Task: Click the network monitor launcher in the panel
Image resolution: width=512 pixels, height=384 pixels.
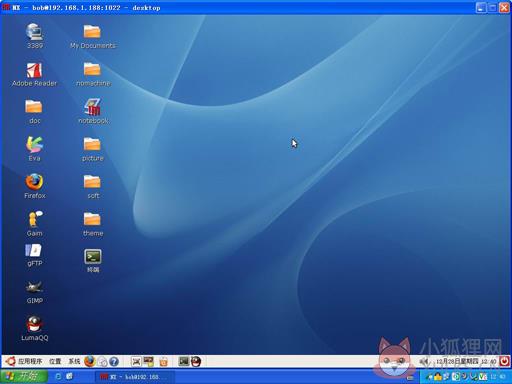Action: [148, 362]
